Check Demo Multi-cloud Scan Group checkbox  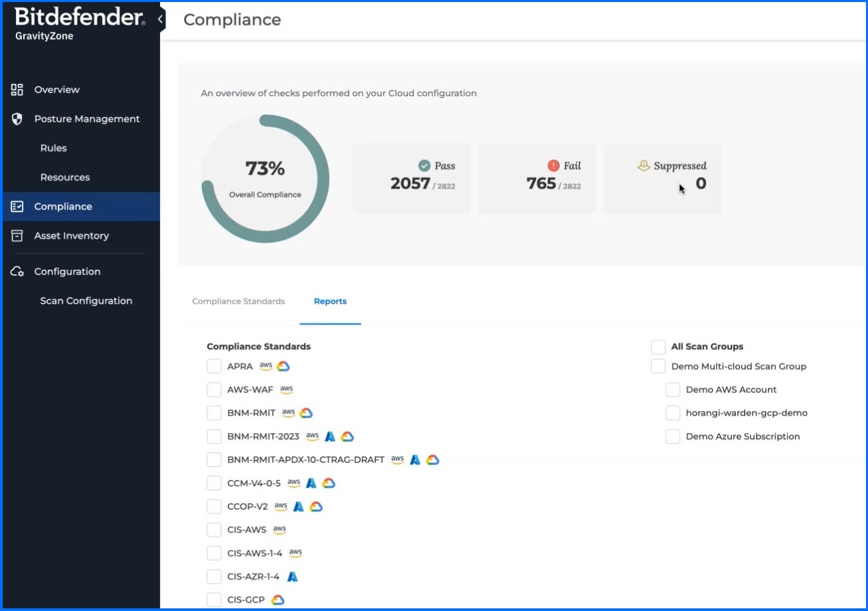pos(658,366)
